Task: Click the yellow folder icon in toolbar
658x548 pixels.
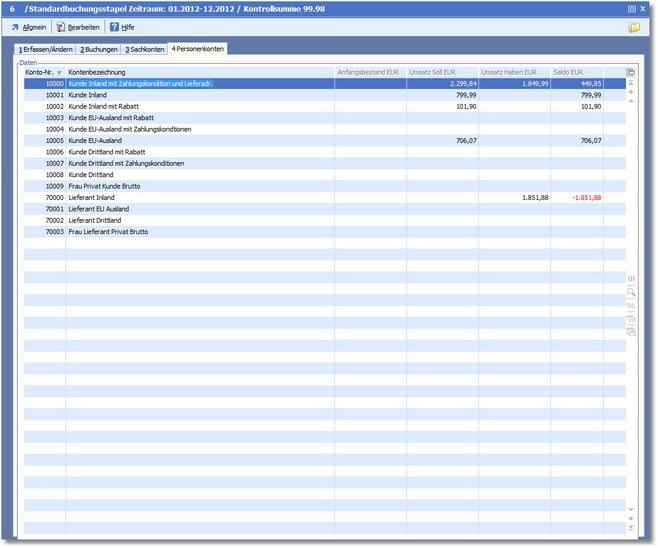Action: 634,27
